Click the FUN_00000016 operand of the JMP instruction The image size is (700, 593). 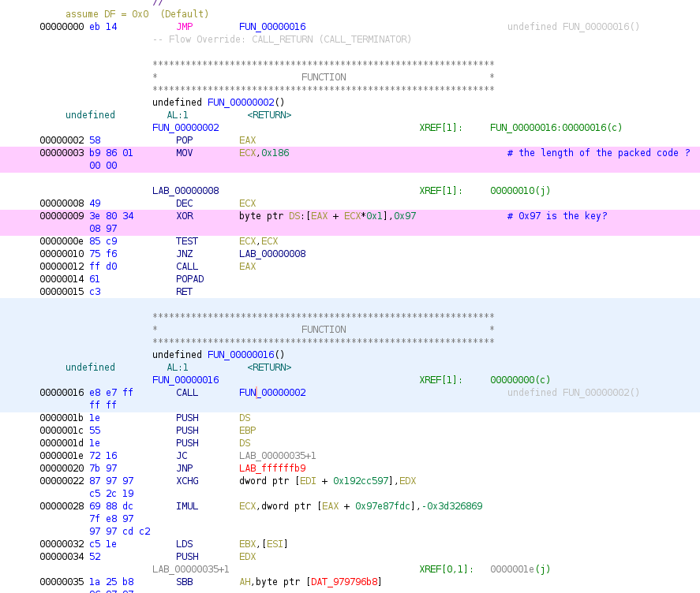[272, 27]
